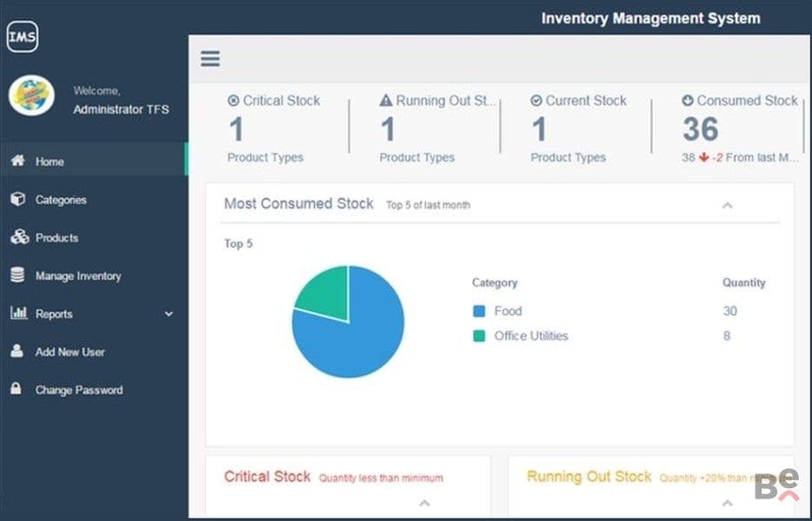This screenshot has height=521, width=812.
Task: Click the Critical Stock target icon
Action: [x=233, y=101]
